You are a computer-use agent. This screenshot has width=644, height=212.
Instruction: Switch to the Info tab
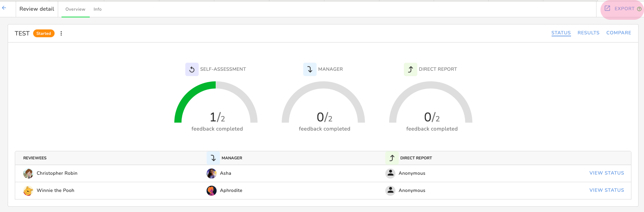pyautogui.click(x=98, y=9)
